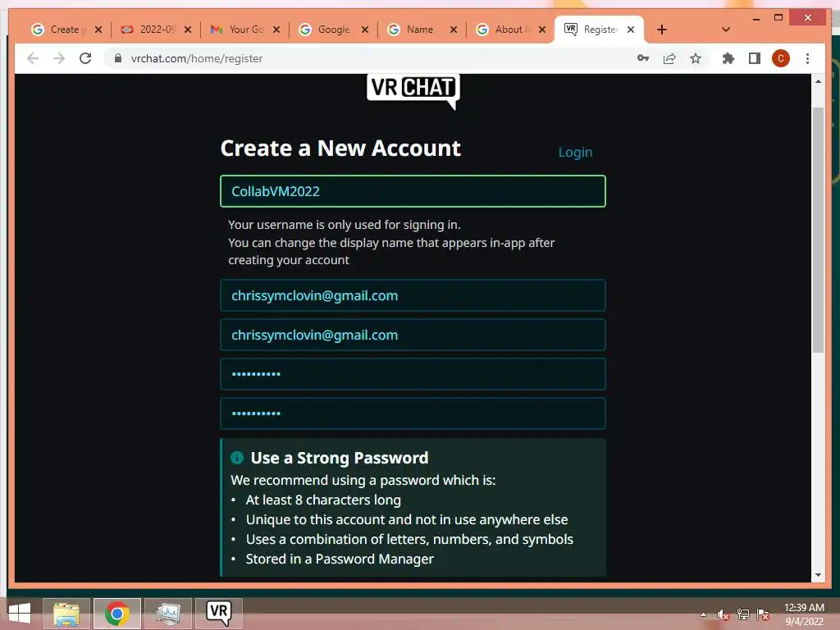Click the Create a New Account heading

coord(340,148)
